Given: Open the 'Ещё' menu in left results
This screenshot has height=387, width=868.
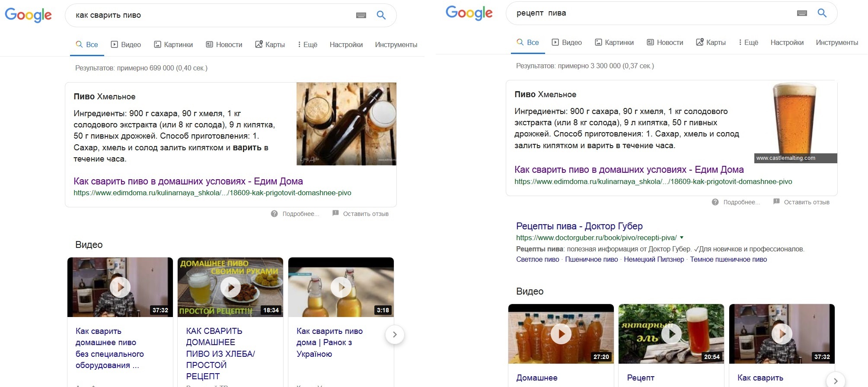Looking at the screenshot, I should (307, 44).
